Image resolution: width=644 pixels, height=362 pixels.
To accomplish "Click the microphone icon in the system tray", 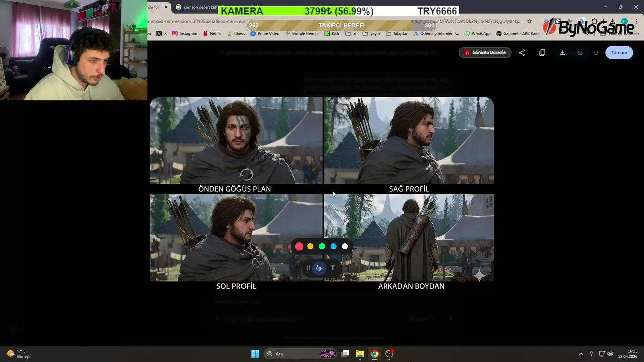I will click(x=591, y=354).
